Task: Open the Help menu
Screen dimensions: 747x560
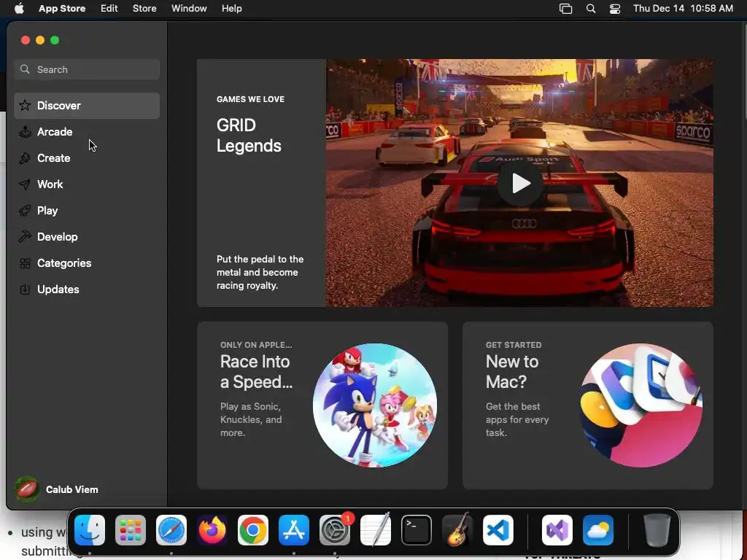Action: point(231,9)
